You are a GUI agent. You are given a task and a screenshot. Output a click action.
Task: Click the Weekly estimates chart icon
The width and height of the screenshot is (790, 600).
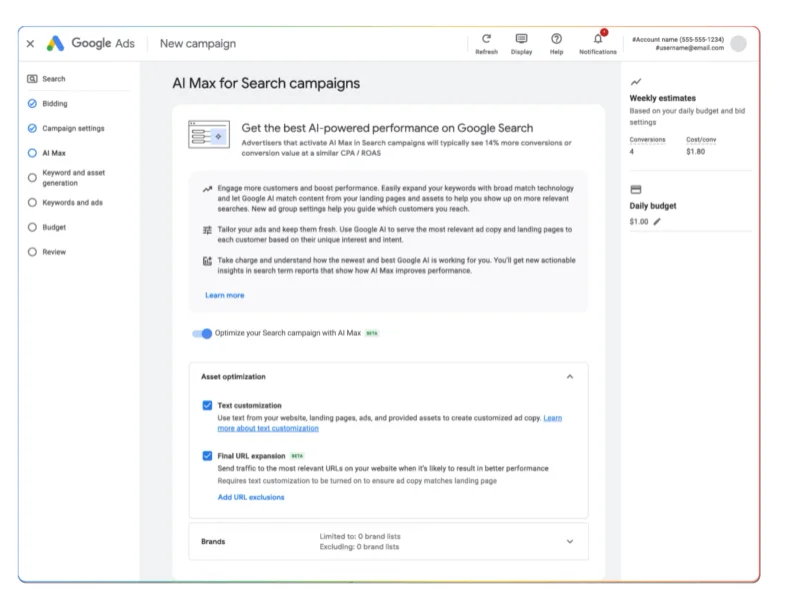(x=636, y=82)
